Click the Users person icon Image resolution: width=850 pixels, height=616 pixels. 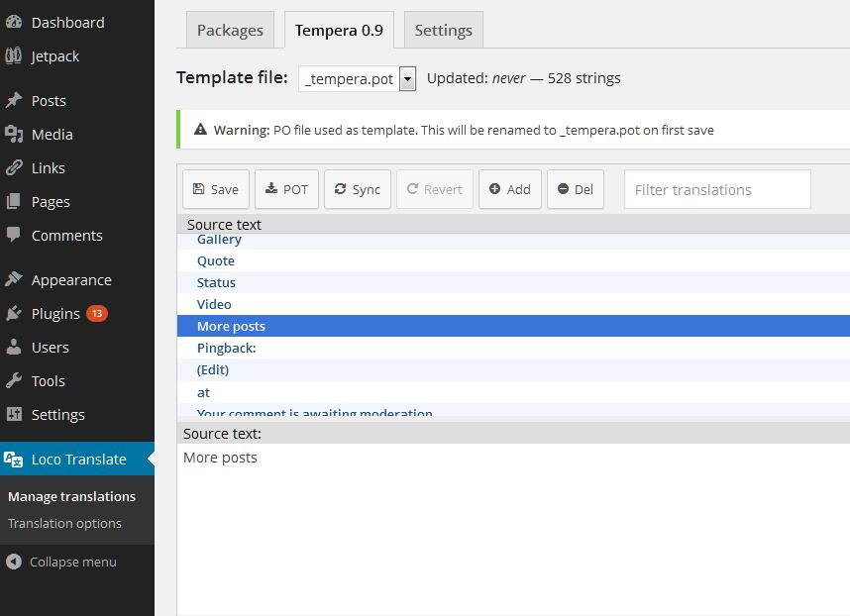pos(14,347)
